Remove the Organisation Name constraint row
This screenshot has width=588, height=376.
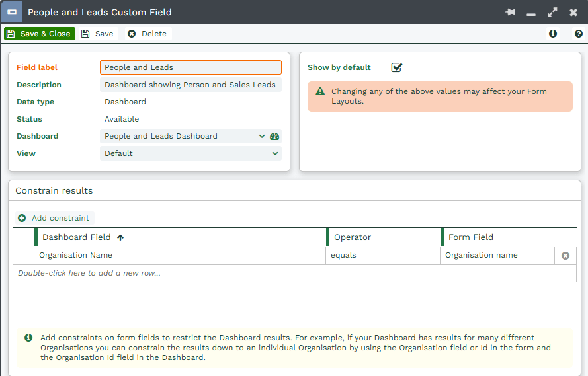(566, 256)
